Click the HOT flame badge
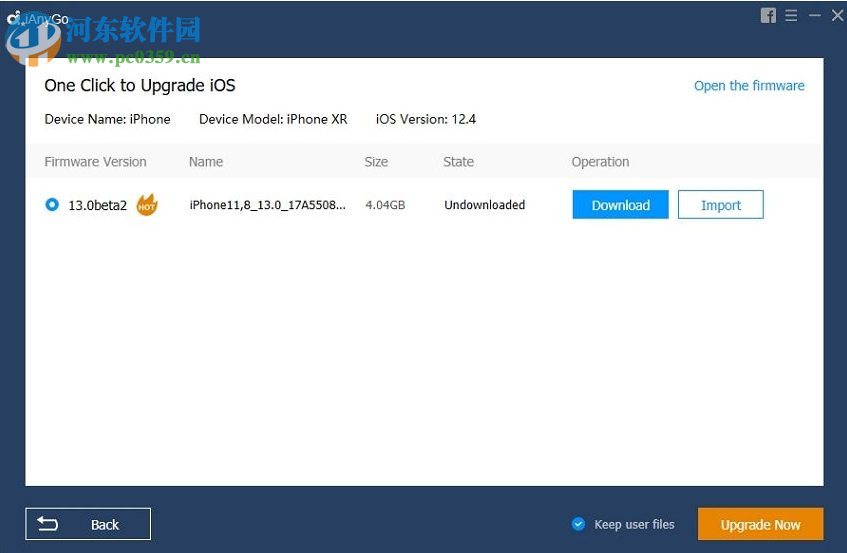Viewport: 847px width, 553px height. [146, 205]
